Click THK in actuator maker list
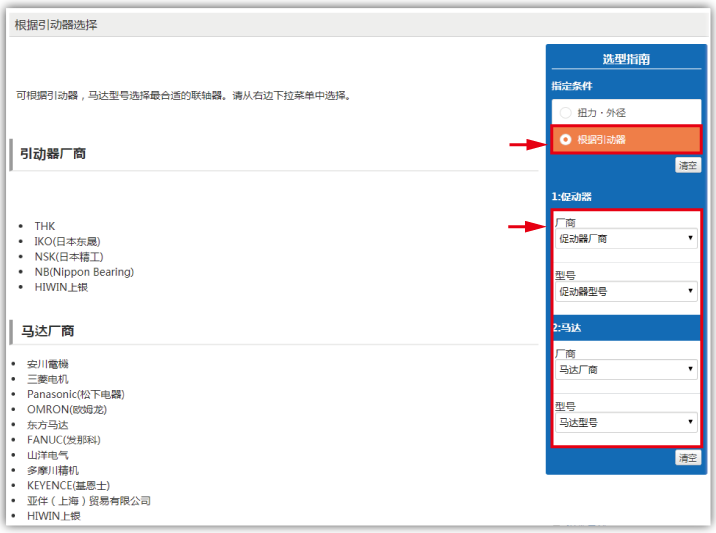716x533 pixels. [x=45, y=226]
